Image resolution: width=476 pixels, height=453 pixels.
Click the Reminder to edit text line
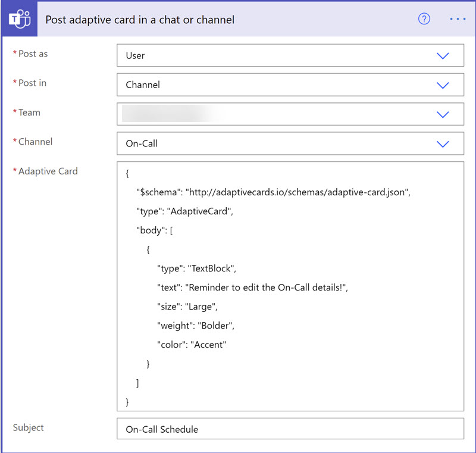pos(252,288)
